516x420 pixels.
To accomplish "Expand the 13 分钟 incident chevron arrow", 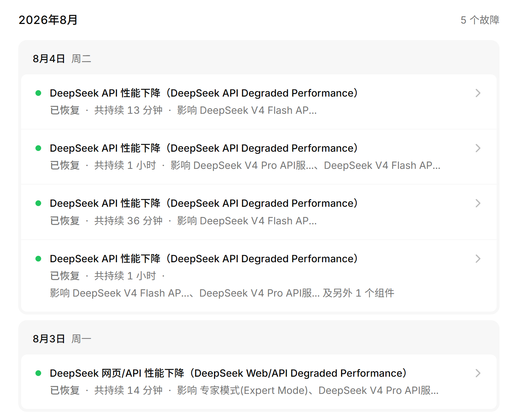I will [x=478, y=93].
